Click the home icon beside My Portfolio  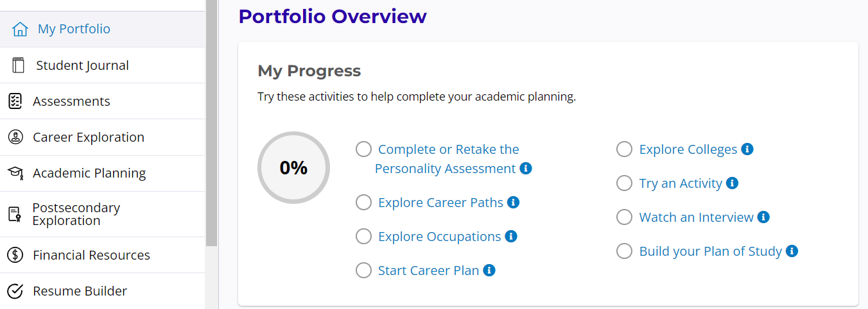pos(21,29)
